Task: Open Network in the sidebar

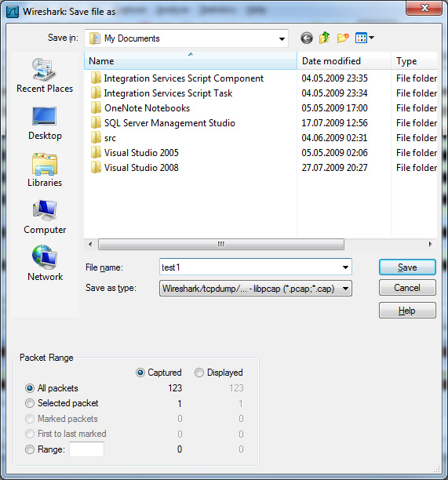Action: (45, 264)
